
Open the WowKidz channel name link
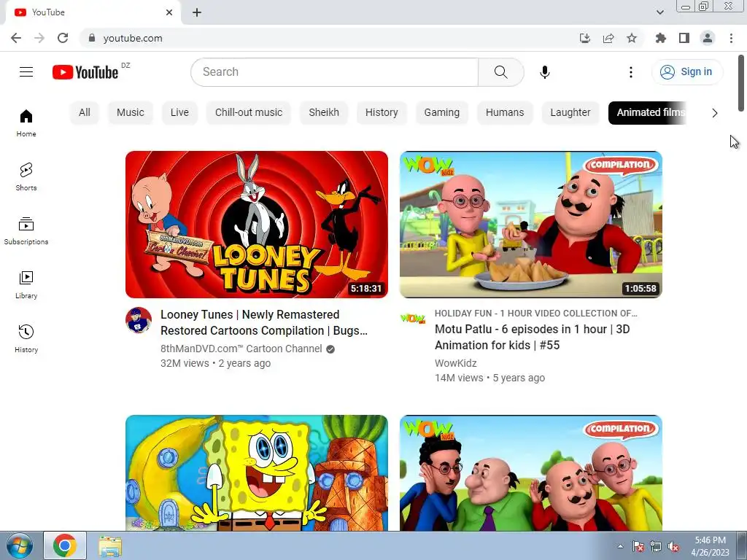pos(455,363)
